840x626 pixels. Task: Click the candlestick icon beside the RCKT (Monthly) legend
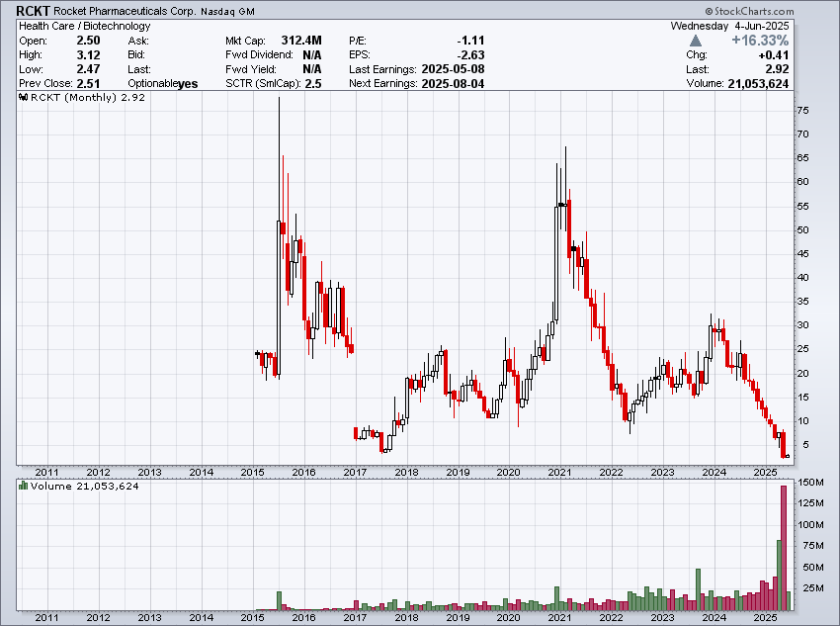click(23, 98)
